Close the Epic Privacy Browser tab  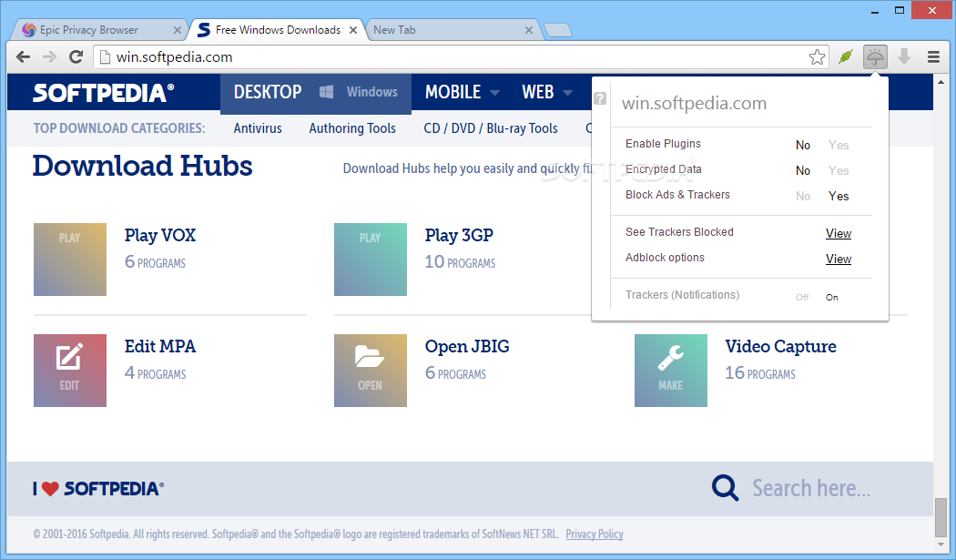[x=177, y=30]
